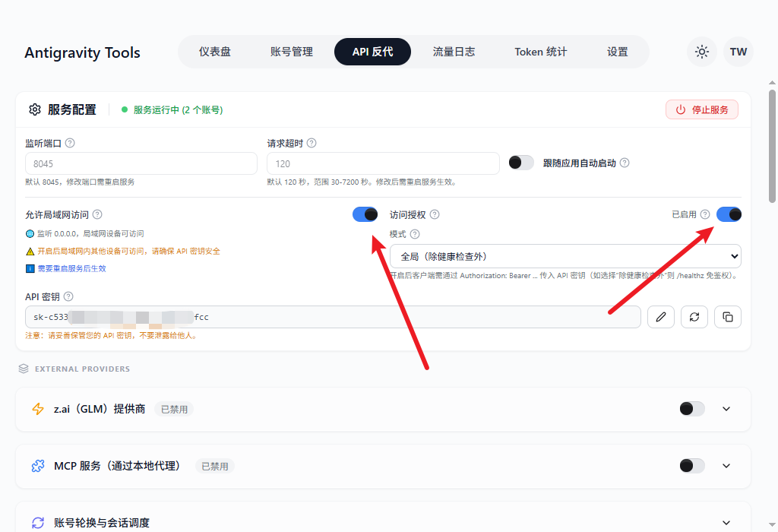Click the lightning icon for z.ai provider
This screenshot has width=778, height=532.
click(x=38, y=409)
